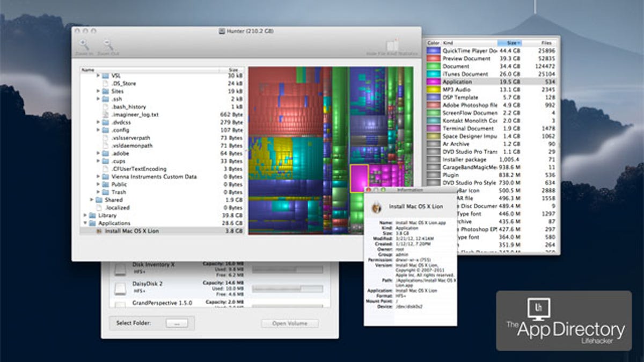Select the .bash_history file icon
Image resolution: width=644 pixels, height=362 pixels.
point(105,107)
